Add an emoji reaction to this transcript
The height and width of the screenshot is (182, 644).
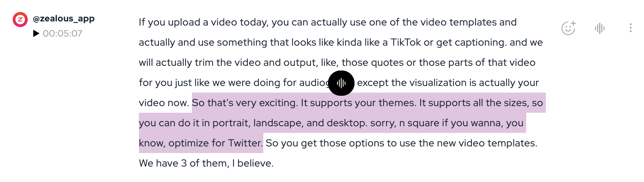[x=568, y=28]
